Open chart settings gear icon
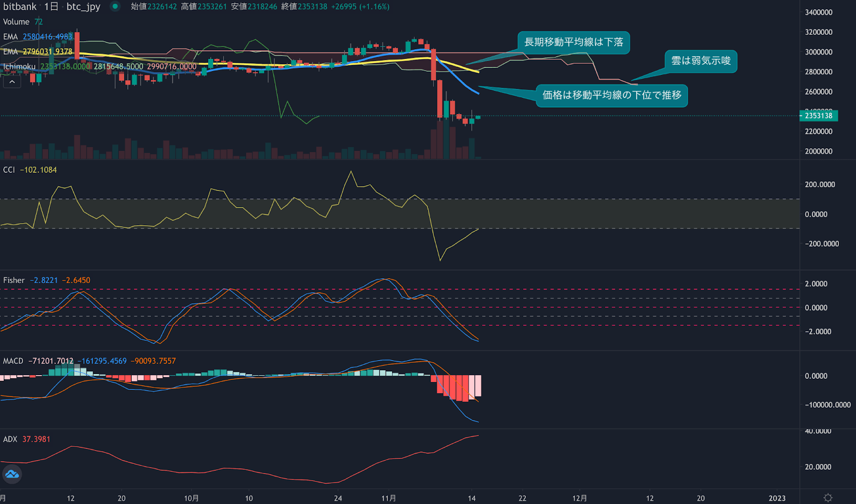The width and height of the screenshot is (856, 504). pyautogui.click(x=828, y=498)
